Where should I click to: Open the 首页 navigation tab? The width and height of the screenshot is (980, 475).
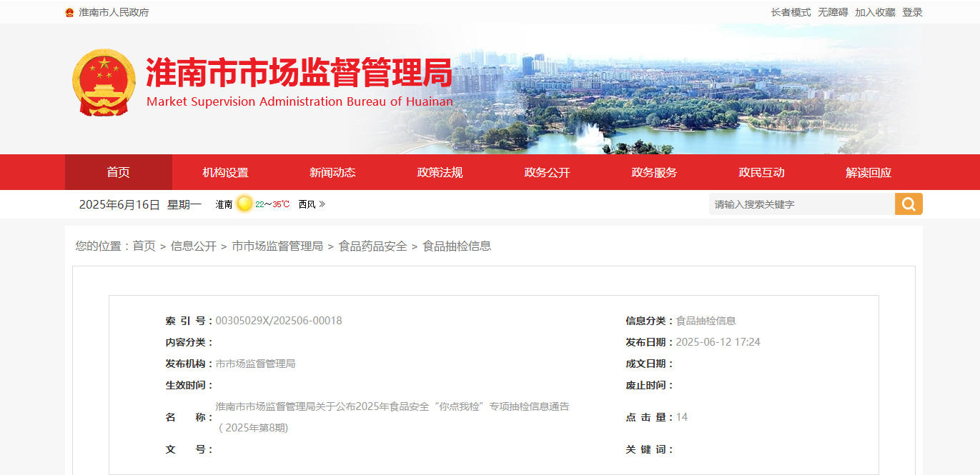point(119,172)
